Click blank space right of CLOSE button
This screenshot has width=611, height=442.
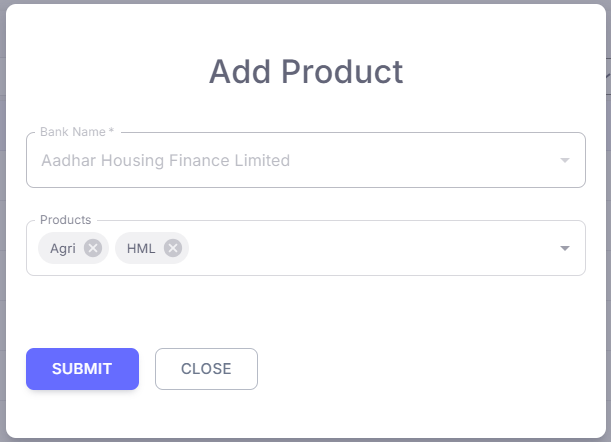click(420, 369)
